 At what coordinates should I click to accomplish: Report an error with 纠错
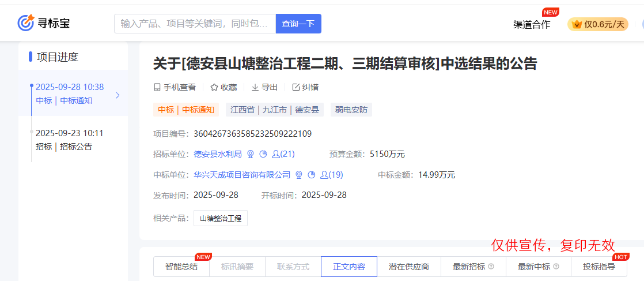click(x=305, y=87)
